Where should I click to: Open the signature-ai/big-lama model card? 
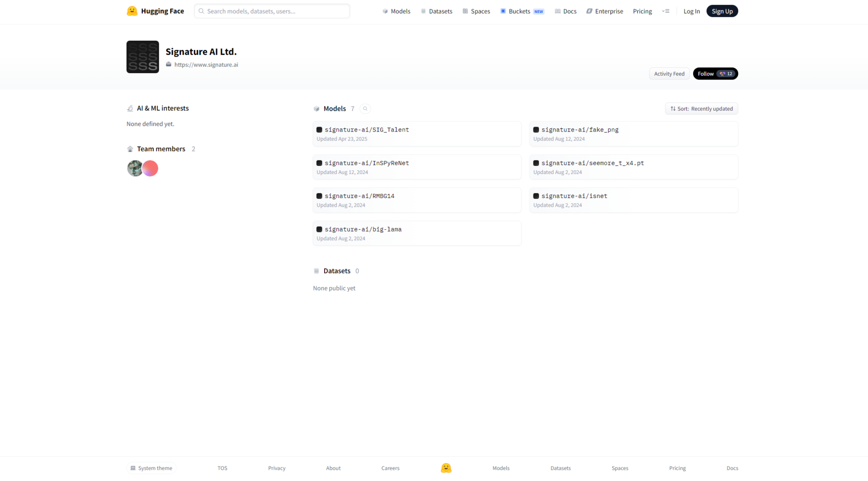pos(416,234)
